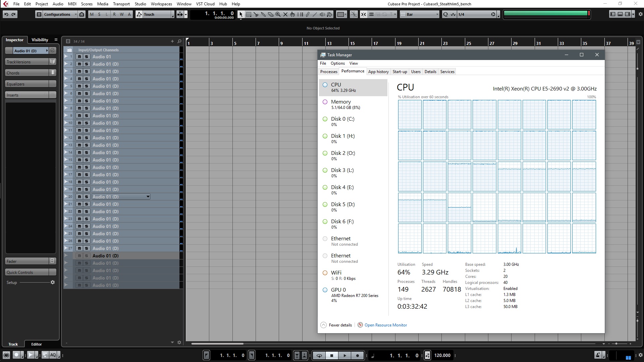Screen dimensions: 644x362
Task: Toggle global Write automation W button
Action: (x=122, y=14)
